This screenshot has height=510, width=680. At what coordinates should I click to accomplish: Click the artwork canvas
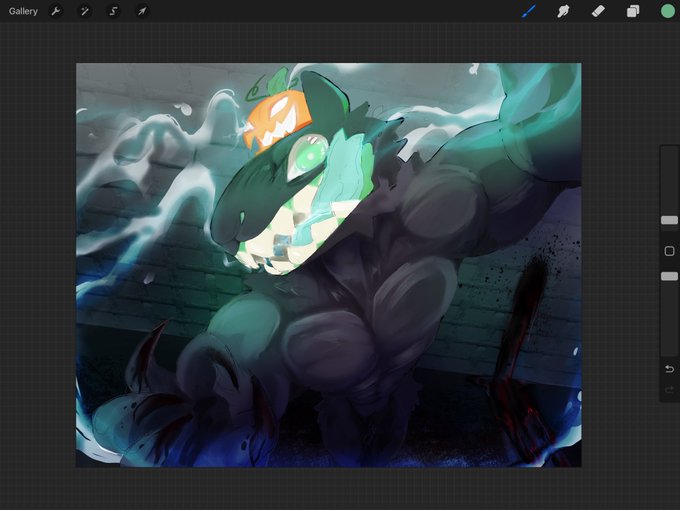(x=329, y=265)
